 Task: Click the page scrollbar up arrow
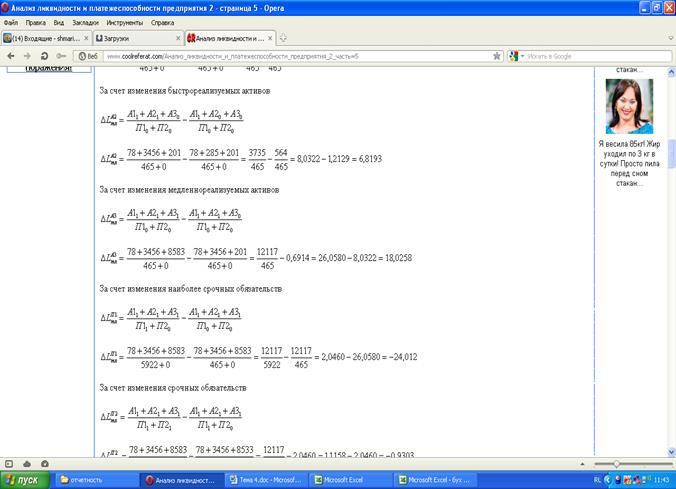pos(671,72)
